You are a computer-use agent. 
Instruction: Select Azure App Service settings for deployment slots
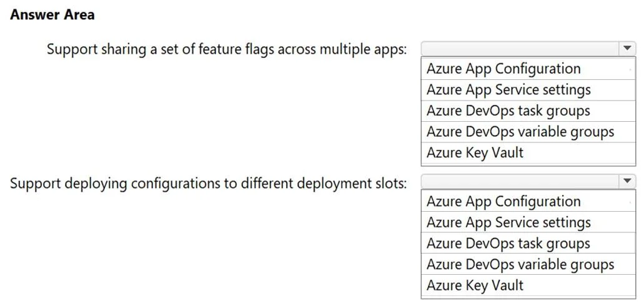tap(528, 222)
